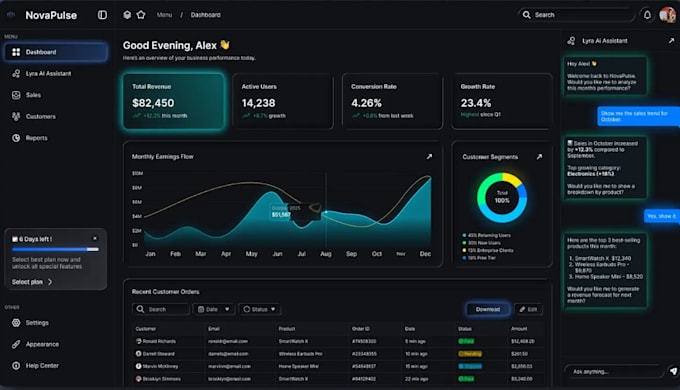Click yellow Pending status badge
This screenshot has height=390, width=680.
(x=470, y=354)
